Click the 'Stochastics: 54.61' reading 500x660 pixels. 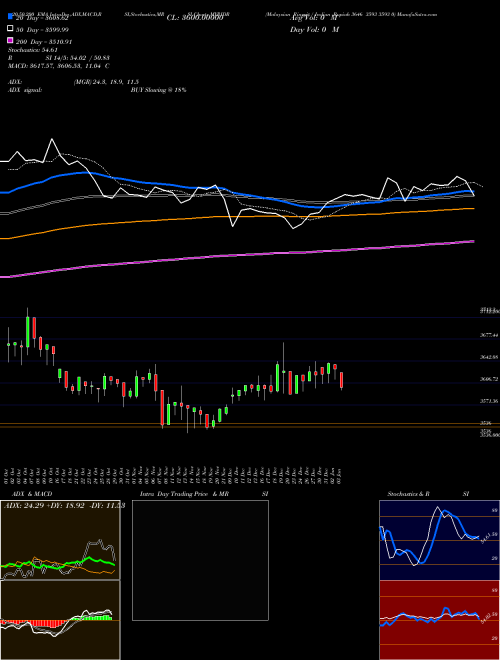(33, 50)
